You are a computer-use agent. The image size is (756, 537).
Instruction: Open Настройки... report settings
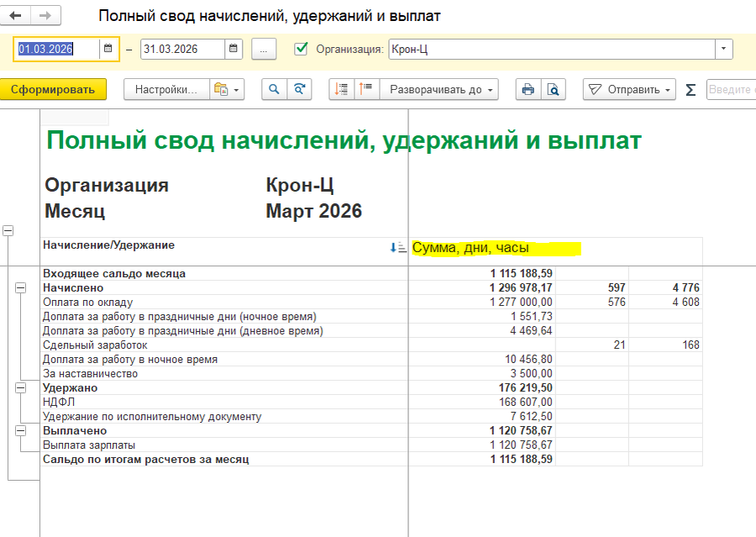(x=166, y=90)
